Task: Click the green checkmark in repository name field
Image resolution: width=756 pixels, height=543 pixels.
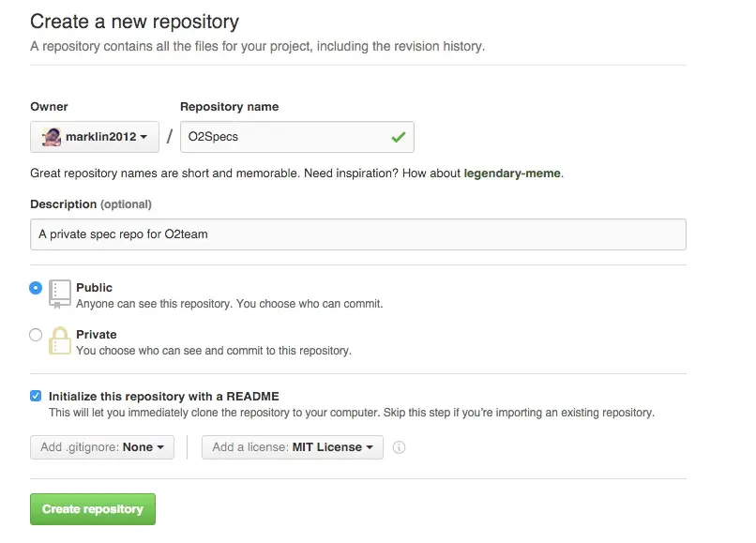Action: [x=399, y=137]
